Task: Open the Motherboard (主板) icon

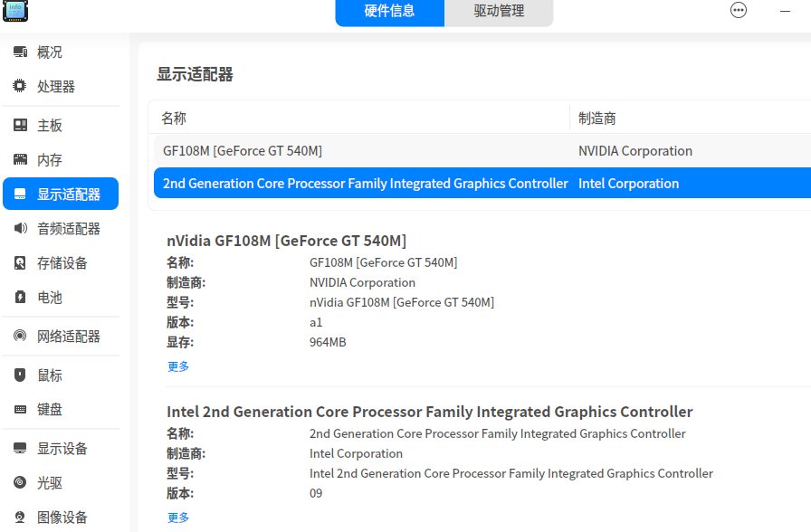Action: point(20,126)
